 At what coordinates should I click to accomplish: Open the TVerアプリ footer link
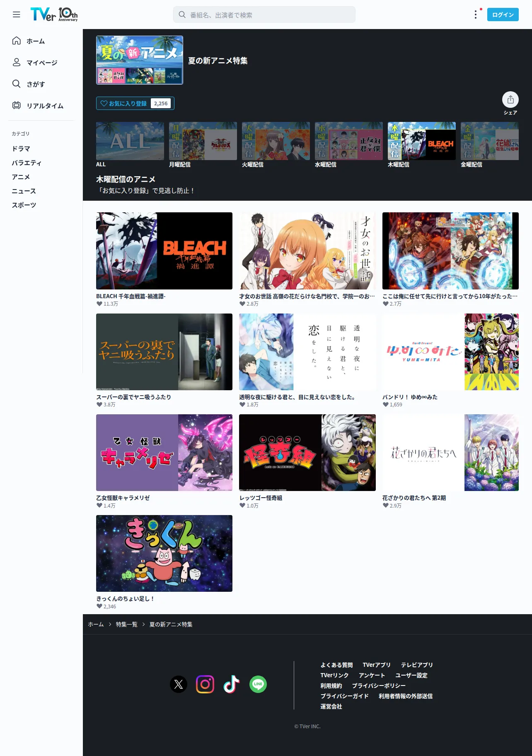(377, 665)
